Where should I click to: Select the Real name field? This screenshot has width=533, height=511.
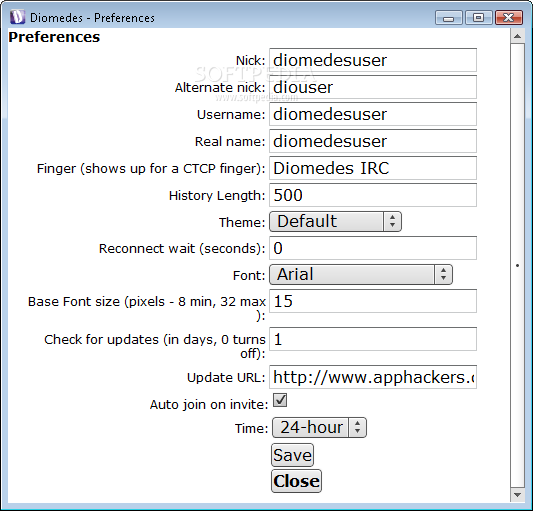(x=373, y=141)
